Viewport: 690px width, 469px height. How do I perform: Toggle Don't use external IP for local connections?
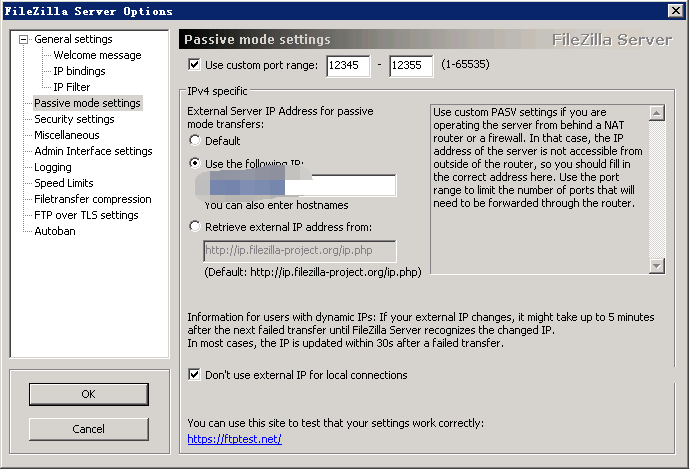tap(194, 374)
